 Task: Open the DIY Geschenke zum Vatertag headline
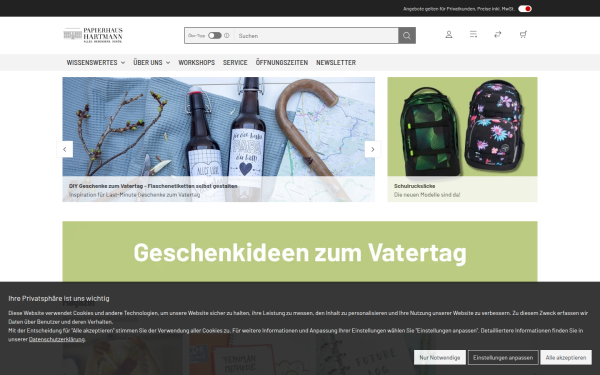coord(153,186)
